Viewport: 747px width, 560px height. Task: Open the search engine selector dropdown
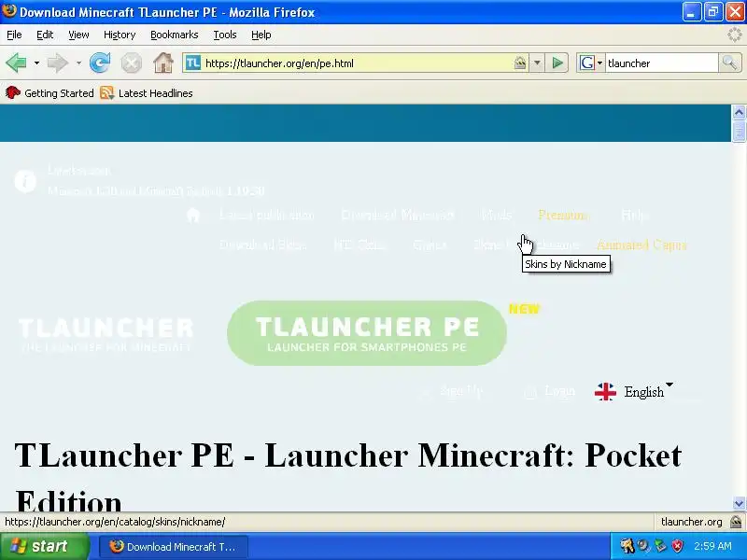click(599, 63)
